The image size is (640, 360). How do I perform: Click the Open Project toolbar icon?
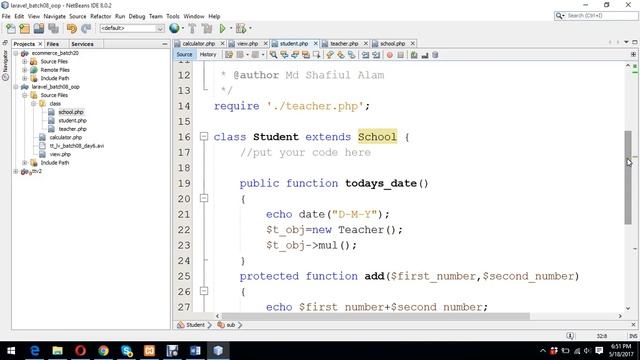pos(39,29)
